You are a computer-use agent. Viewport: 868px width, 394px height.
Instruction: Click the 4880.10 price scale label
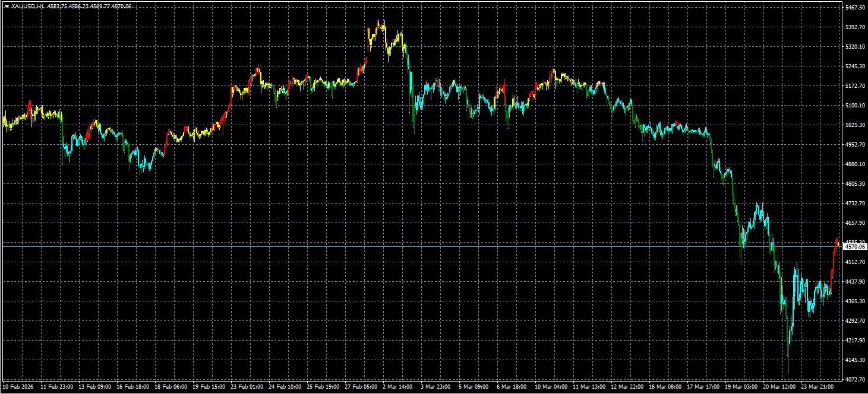click(854, 164)
